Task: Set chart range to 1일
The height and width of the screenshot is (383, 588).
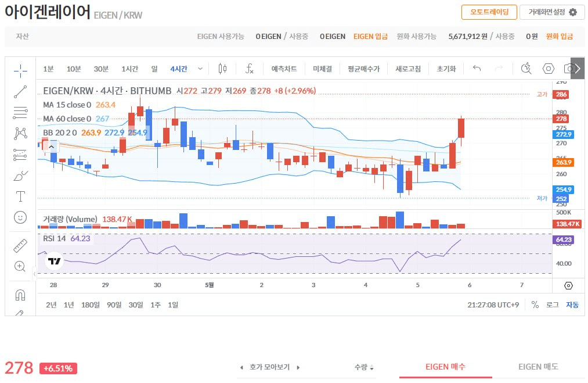Action: tap(173, 305)
